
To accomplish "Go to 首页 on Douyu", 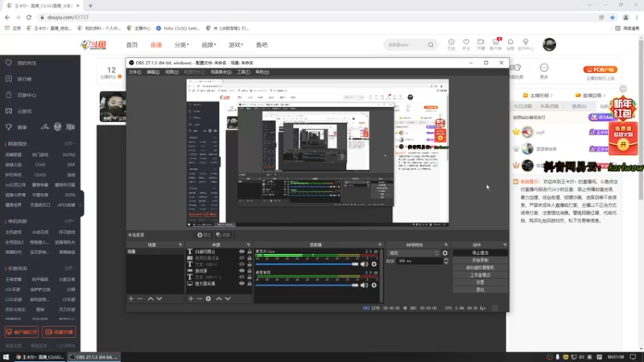I will point(132,45).
